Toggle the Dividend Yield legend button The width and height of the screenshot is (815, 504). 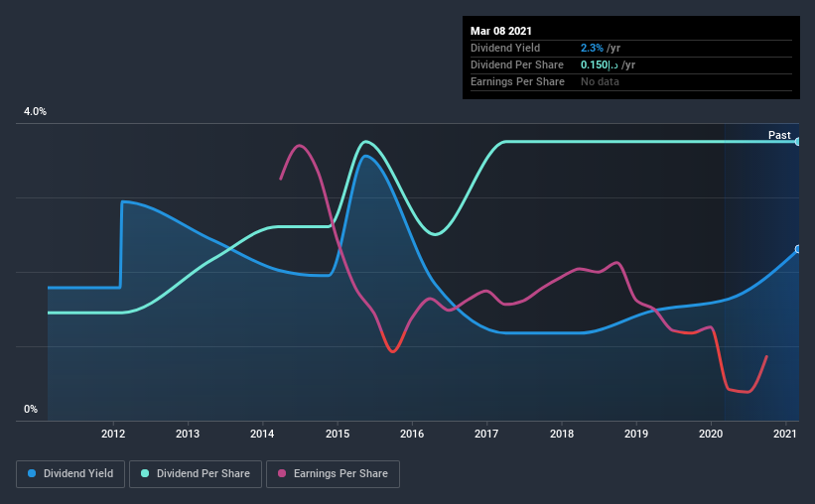(x=70, y=474)
